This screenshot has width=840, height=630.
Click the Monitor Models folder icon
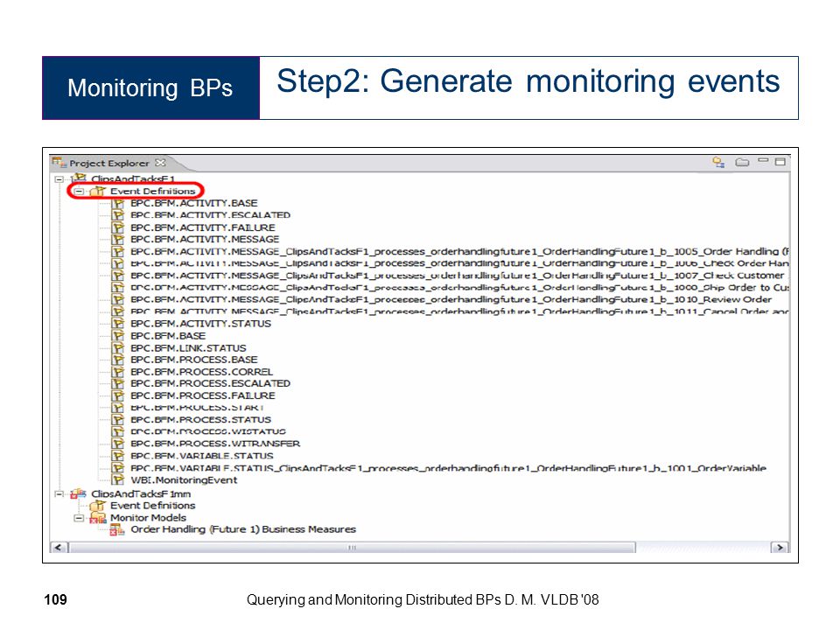98,518
